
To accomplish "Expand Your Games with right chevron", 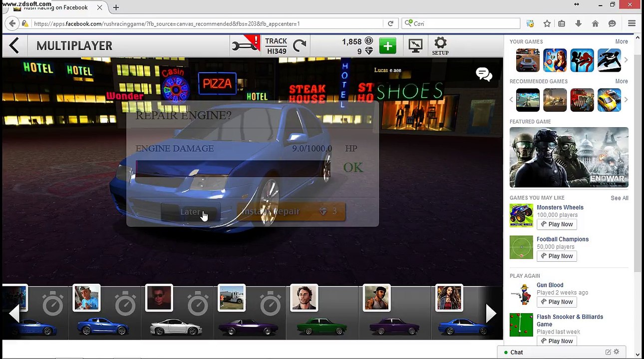I will [626, 60].
